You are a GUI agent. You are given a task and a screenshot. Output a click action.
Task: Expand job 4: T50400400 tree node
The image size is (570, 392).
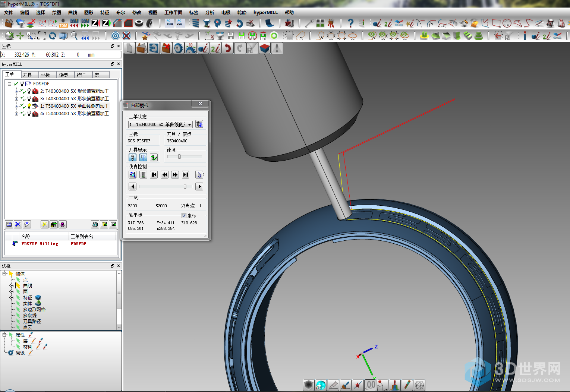pyautogui.click(x=16, y=114)
